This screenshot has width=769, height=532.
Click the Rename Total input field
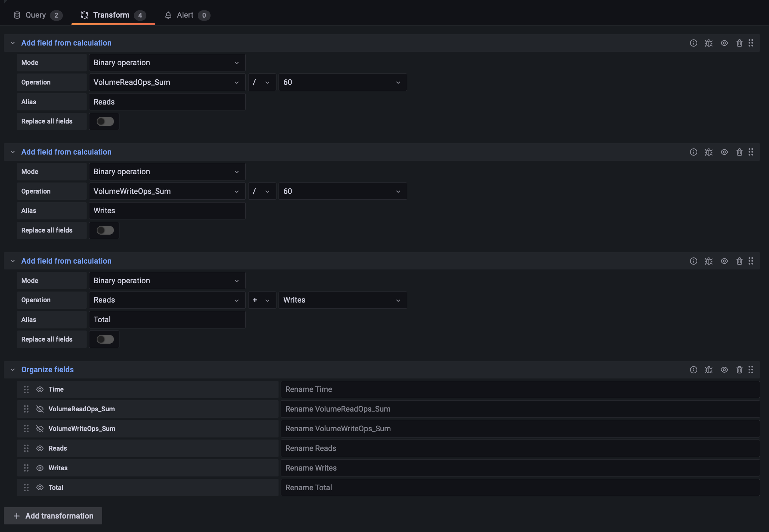(518, 487)
